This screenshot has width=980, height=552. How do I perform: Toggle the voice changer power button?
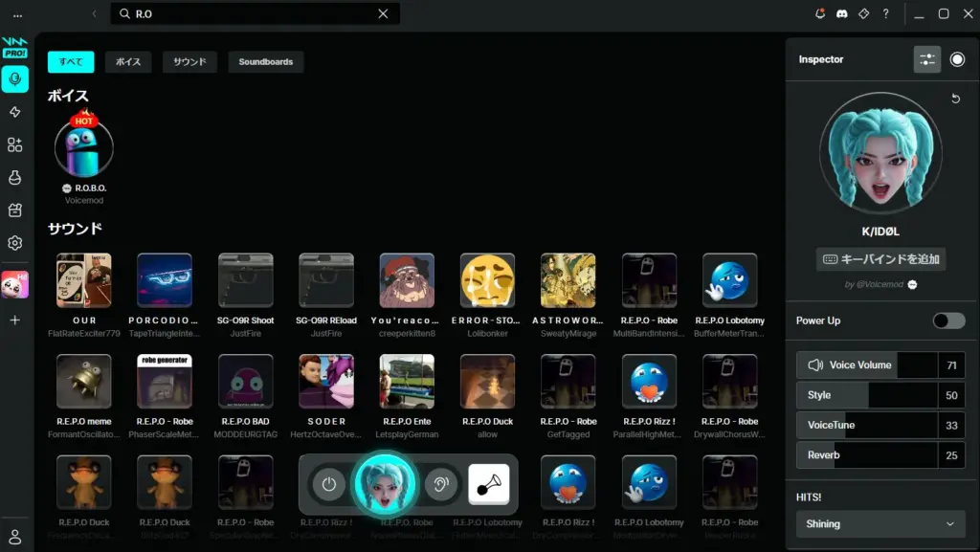329,484
